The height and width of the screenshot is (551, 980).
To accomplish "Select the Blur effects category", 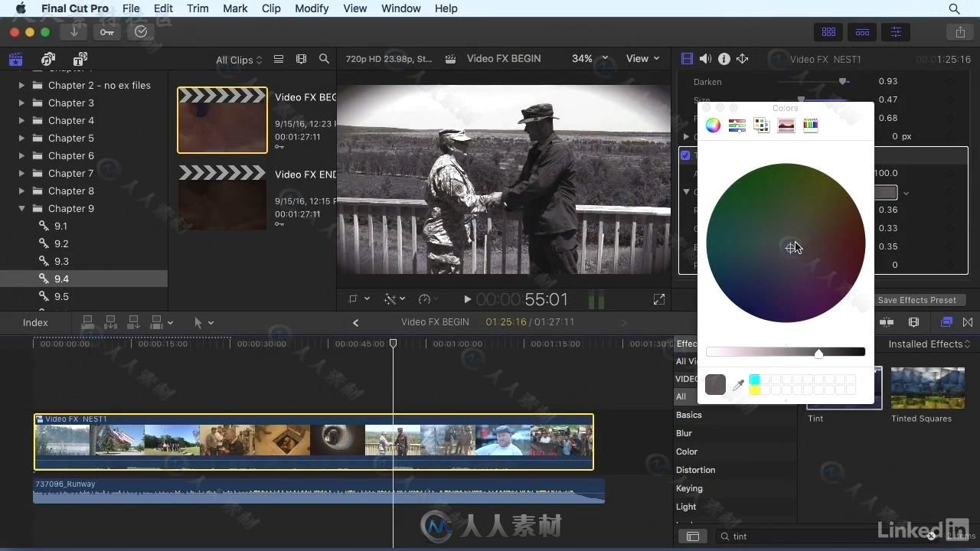I will click(x=684, y=433).
